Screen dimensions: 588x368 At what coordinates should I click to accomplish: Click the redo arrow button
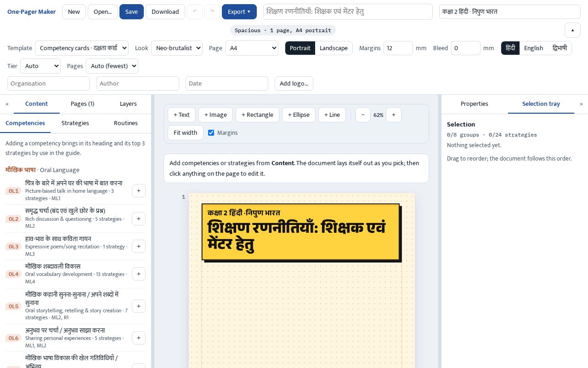click(x=212, y=12)
